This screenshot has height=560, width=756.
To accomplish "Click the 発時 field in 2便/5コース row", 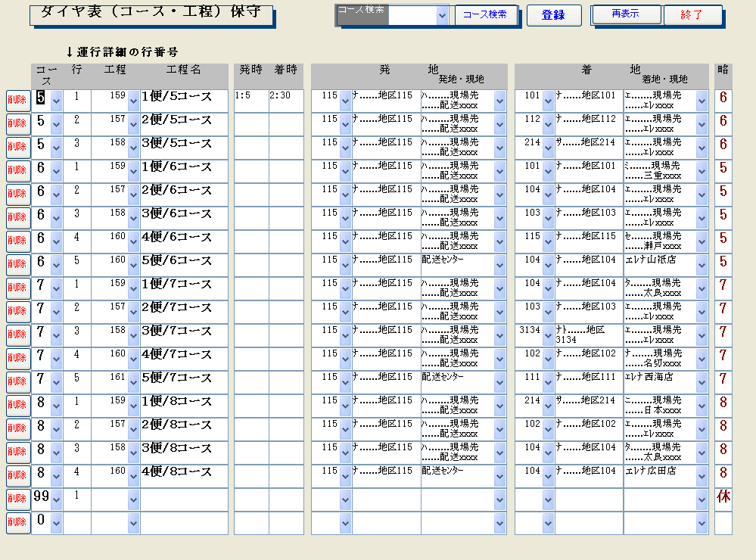I will [250, 125].
